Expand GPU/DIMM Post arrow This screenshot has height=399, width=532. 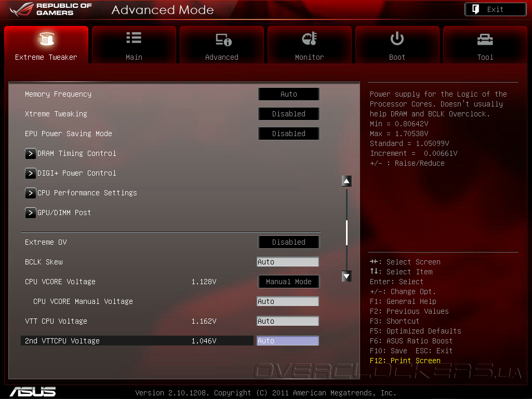tap(31, 212)
